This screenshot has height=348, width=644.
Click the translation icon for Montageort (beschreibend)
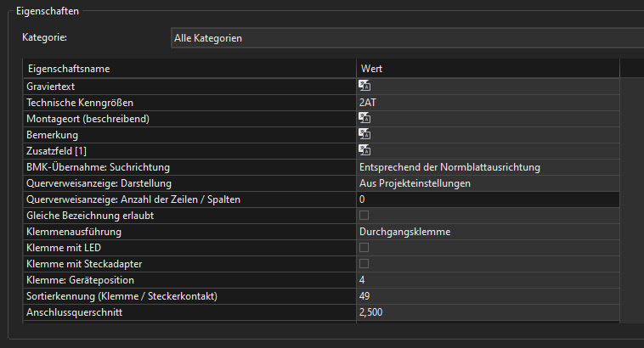pyautogui.click(x=364, y=118)
